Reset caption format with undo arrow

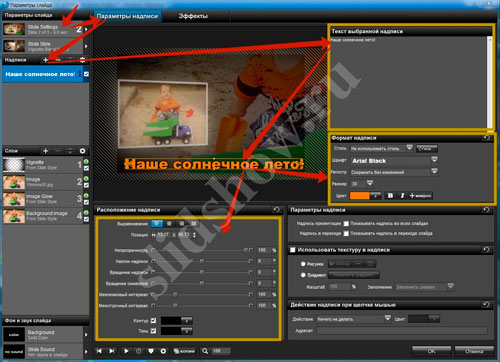point(486,138)
